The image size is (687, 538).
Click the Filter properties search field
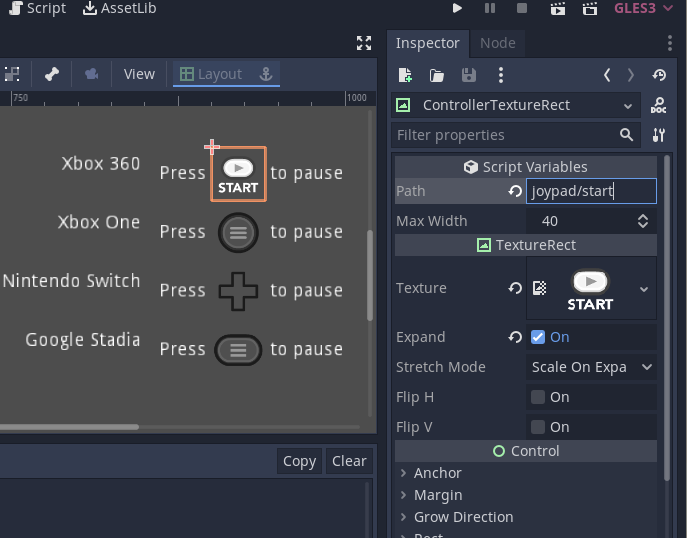516,135
